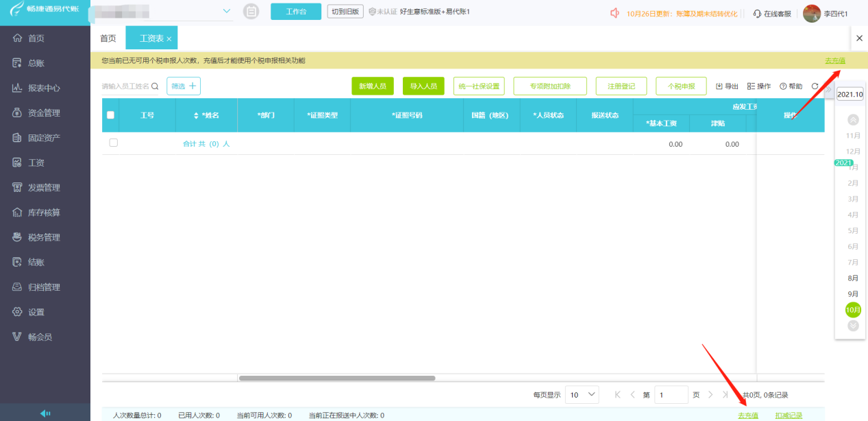
Task: Click the employee name search field
Action: (125, 86)
